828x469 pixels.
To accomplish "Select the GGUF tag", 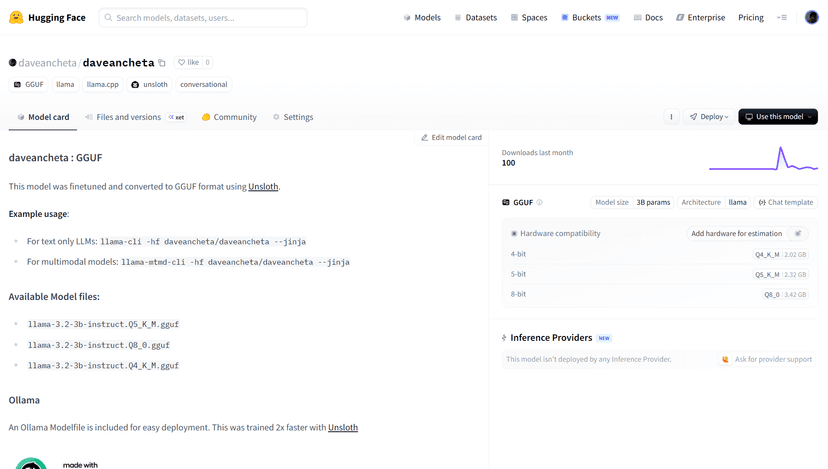I will [x=29, y=85].
